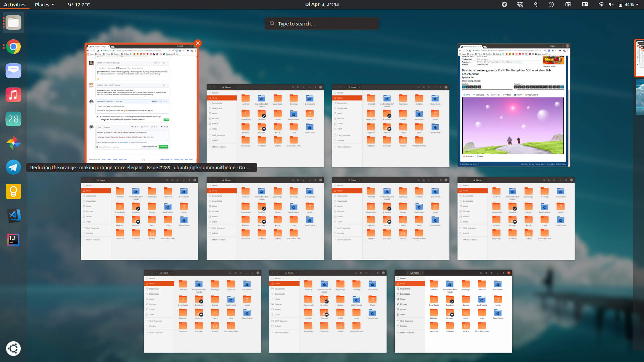Click the Type to search field
The width and height of the screenshot is (644, 362).
(x=322, y=23)
